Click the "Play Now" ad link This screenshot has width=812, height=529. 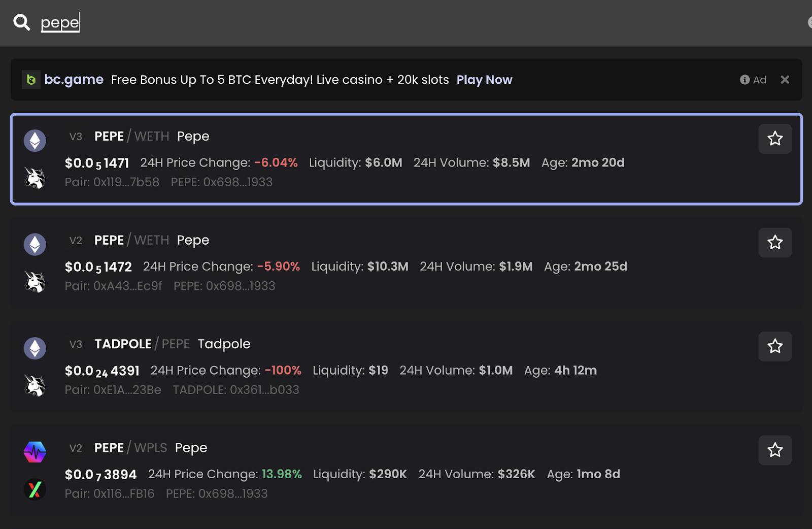[x=484, y=80]
